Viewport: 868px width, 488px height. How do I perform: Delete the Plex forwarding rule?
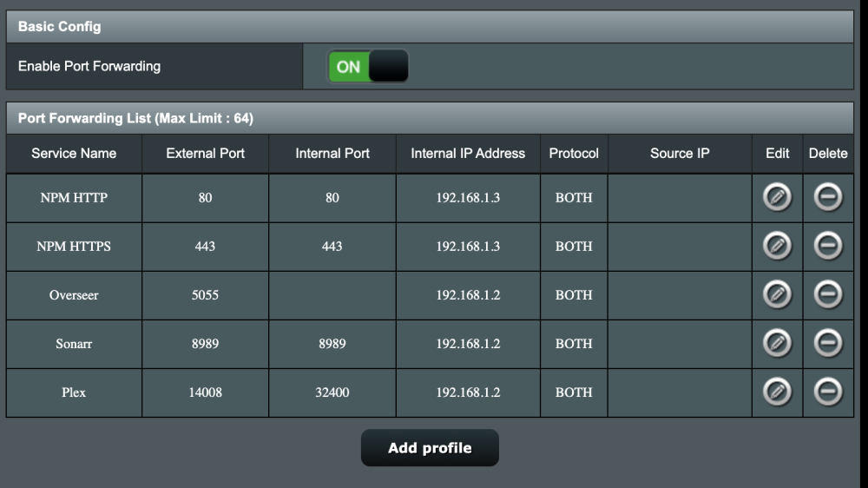point(828,392)
